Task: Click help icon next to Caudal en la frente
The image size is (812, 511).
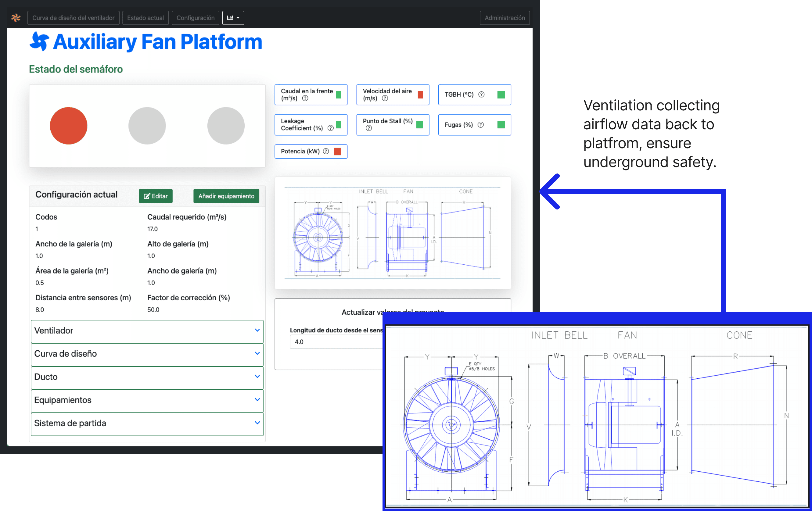Action: [x=305, y=98]
